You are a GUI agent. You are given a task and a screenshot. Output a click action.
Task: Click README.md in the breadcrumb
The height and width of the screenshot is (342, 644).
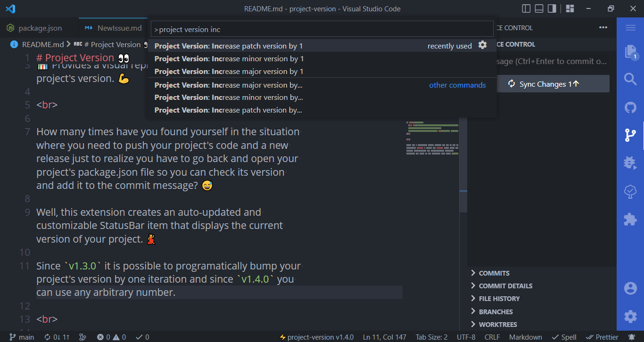coord(43,44)
